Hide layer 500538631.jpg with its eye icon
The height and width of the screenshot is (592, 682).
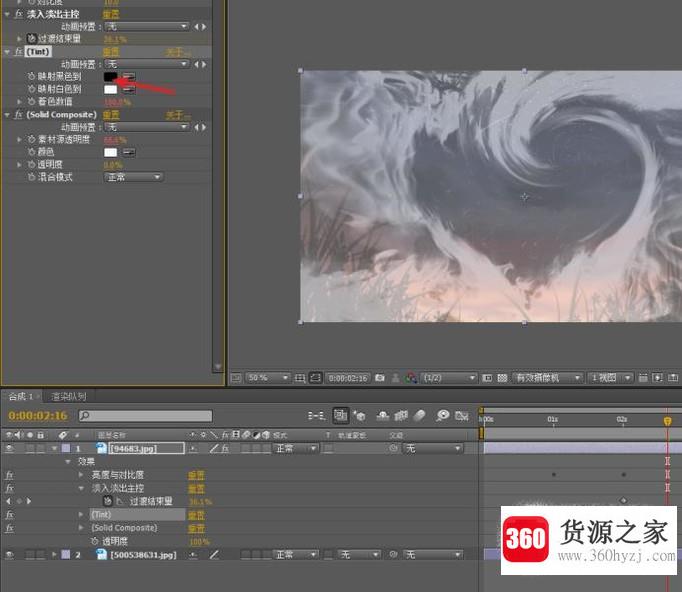pos(10,555)
